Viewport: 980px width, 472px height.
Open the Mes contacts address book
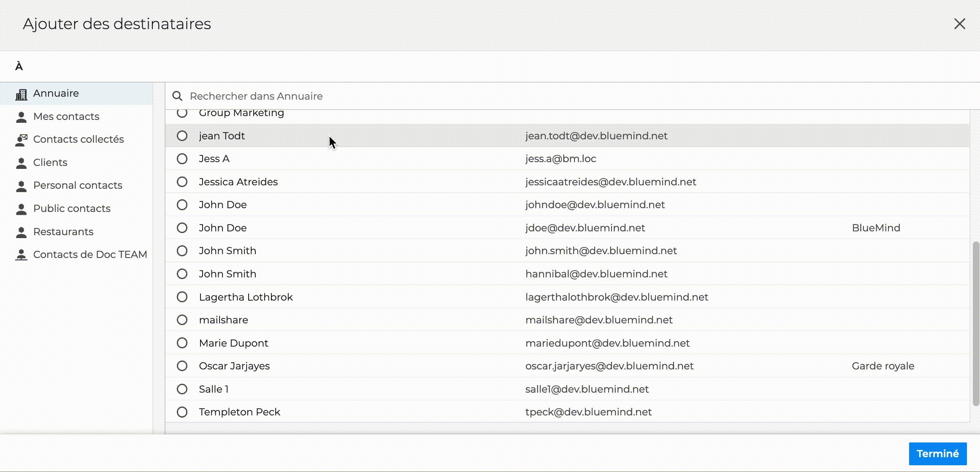coord(66,117)
